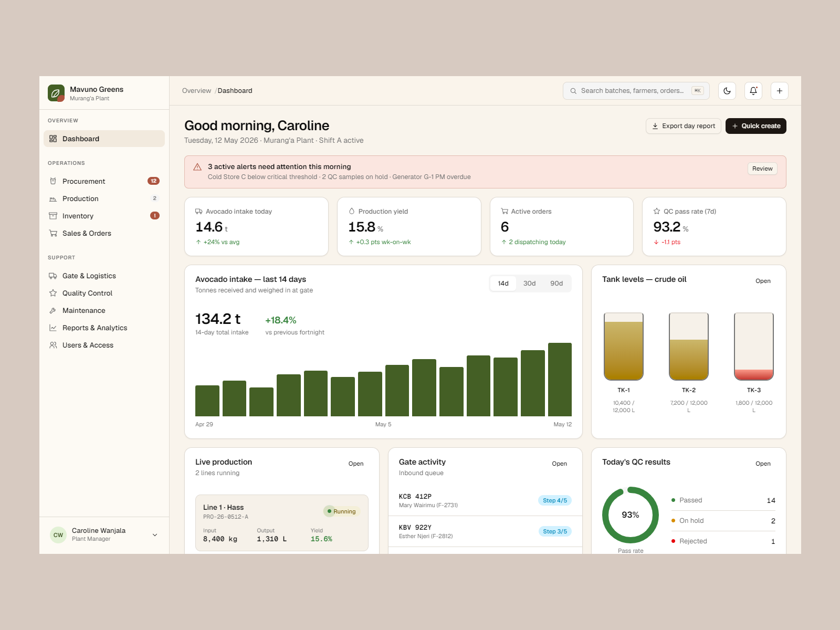This screenshot has height=630, width=840.
Task: Click star icon on QC pass rate card
Action: tap(657, 211)
